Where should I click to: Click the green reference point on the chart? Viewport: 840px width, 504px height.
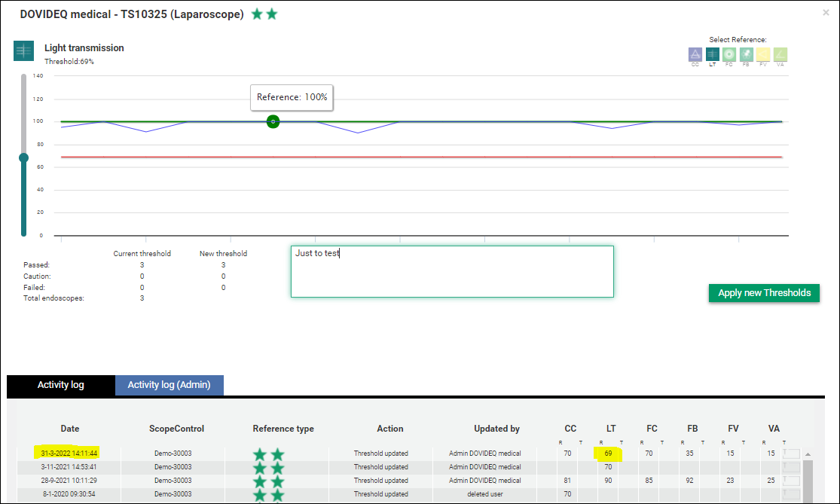[x=273, y=121]
